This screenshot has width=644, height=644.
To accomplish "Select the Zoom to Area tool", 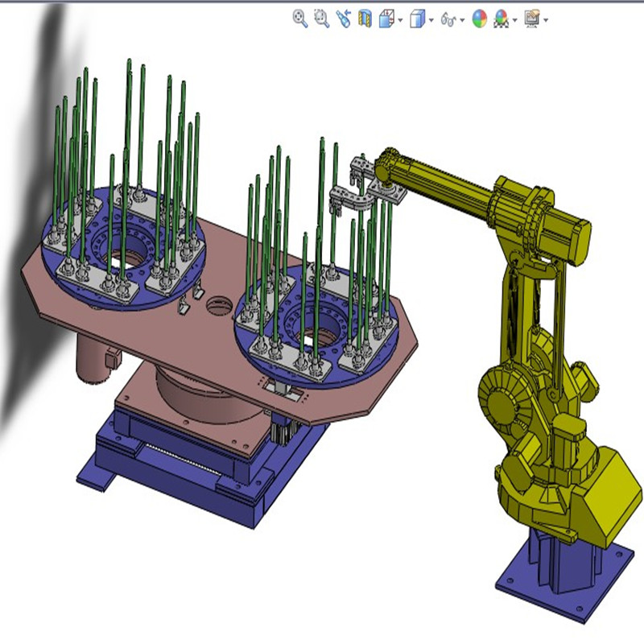I will pos(321,19).
